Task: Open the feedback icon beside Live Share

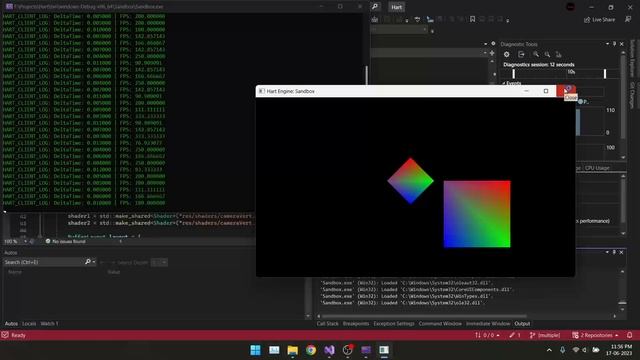Action: click(628, 20)
